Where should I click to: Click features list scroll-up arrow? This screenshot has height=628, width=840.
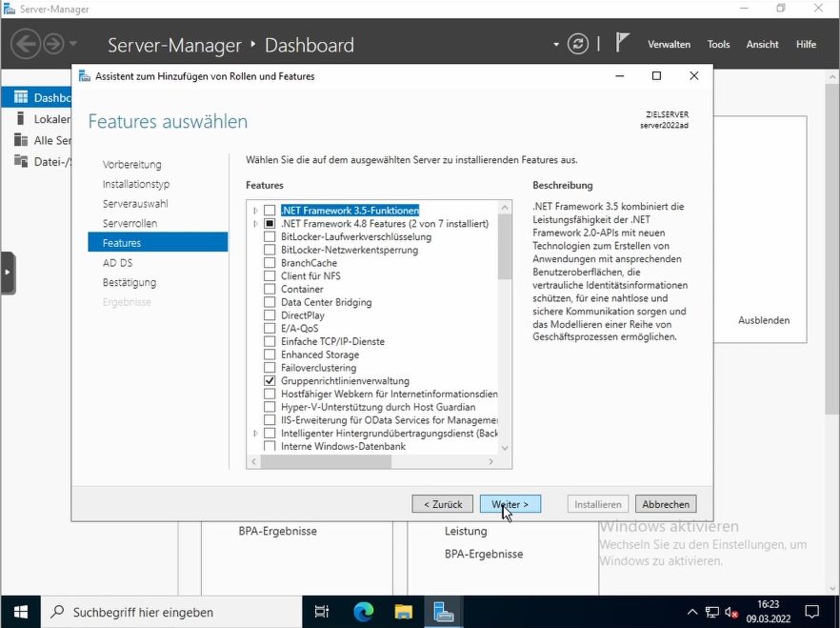(504, 208)
